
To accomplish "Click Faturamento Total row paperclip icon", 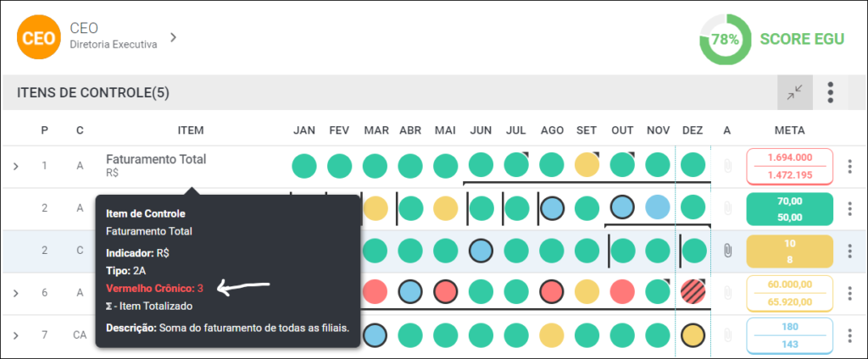I will click(727, 165).
